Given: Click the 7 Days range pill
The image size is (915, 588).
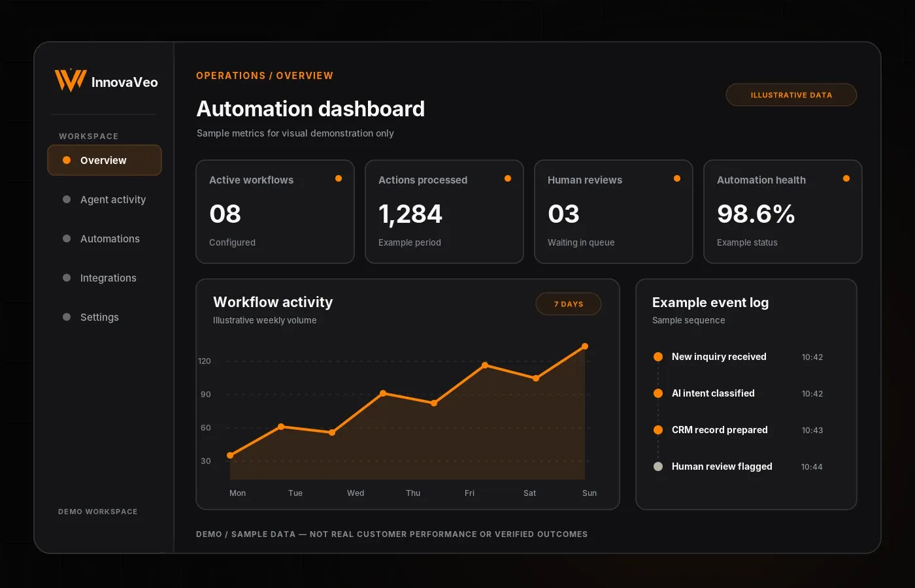Looking at the screenshot, I should 569,304.
